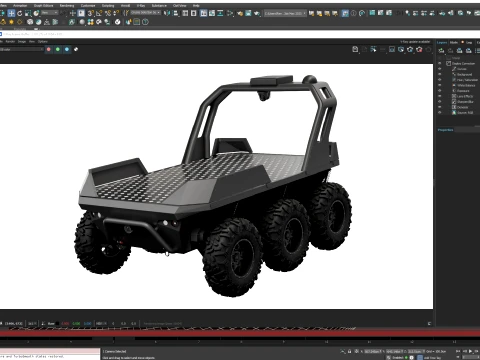Open the Graph Editors menu
Viewport: 480px width, 360px height.
(43, 6)
